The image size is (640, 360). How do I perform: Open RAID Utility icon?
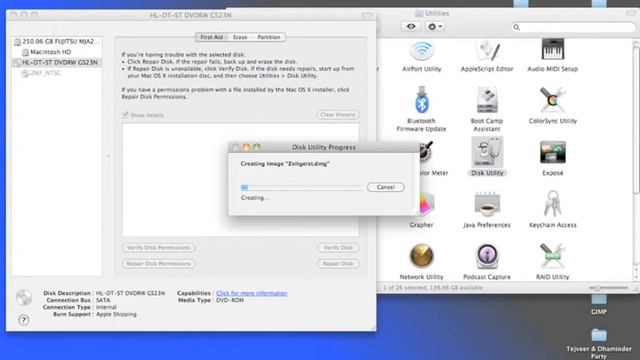(x=553, y=256)
